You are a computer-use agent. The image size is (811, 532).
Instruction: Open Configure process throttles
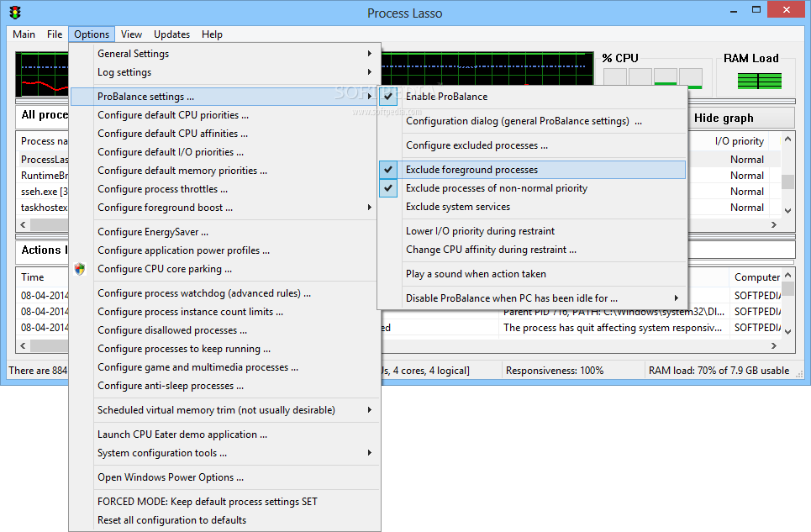click(225, 189)
